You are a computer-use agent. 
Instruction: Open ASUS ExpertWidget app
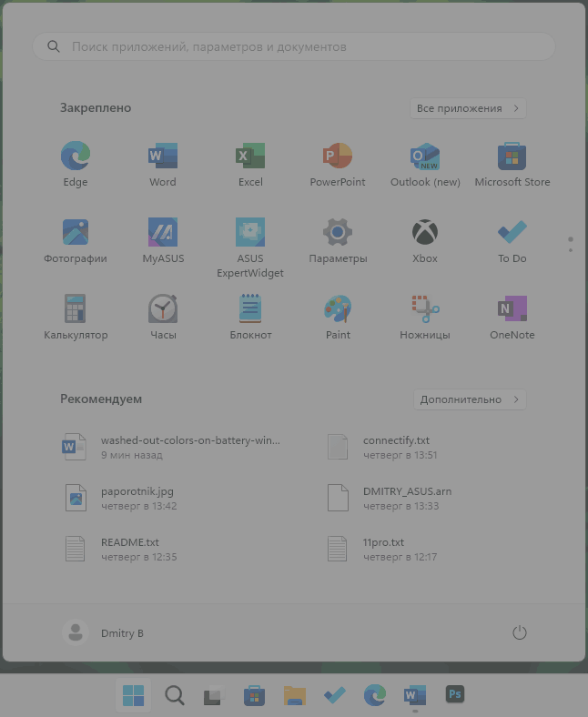(250, 247)
